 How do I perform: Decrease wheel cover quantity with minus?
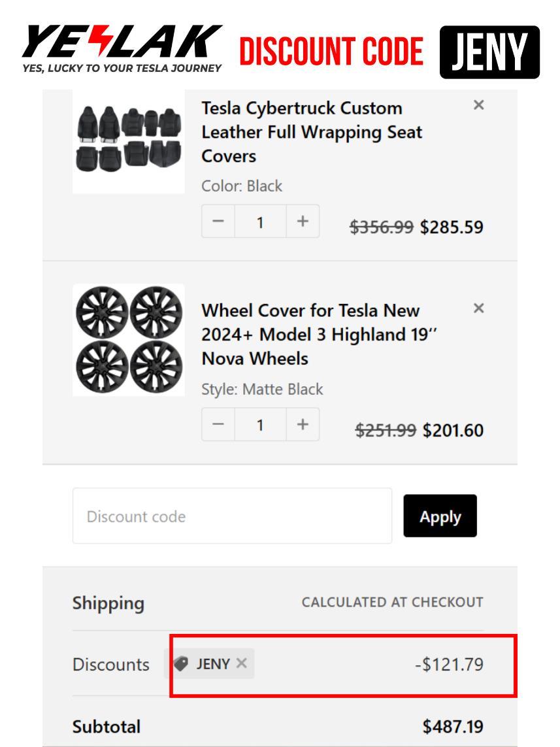[218, 425]
